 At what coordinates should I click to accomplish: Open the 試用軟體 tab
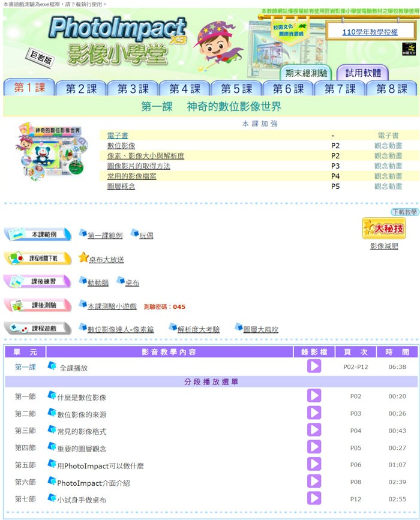click(x=363, y=74)
